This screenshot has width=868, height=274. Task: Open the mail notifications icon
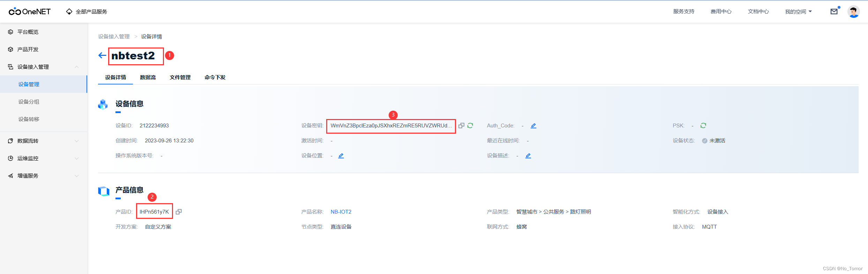pyautogui.click(x=834, y=12)
